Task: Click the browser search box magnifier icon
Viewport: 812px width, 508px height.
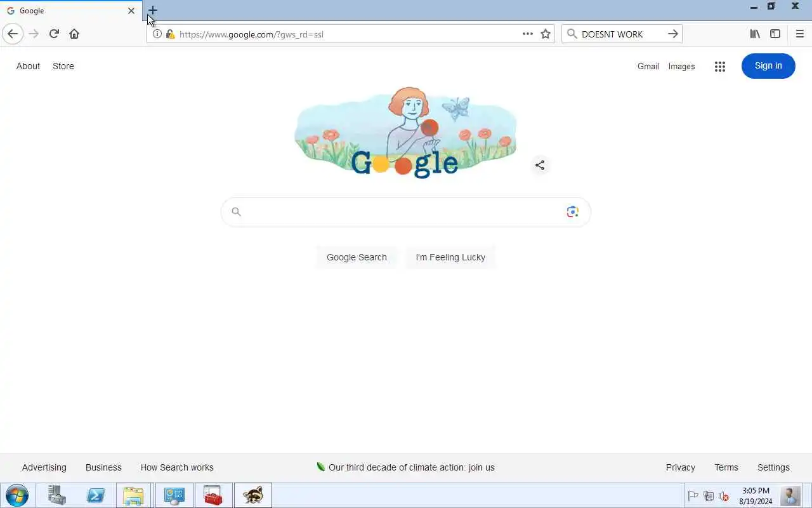Action: 572,34
